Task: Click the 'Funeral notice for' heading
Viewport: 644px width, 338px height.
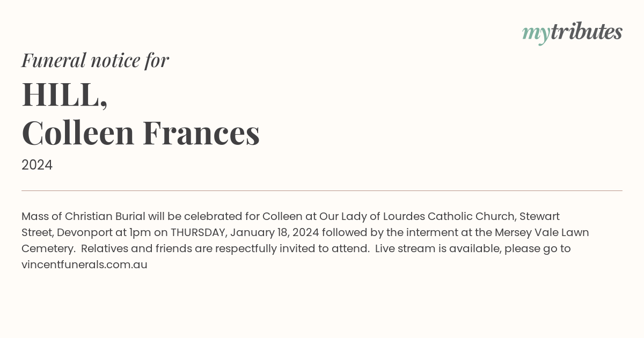Action: [x=95, y=60]
